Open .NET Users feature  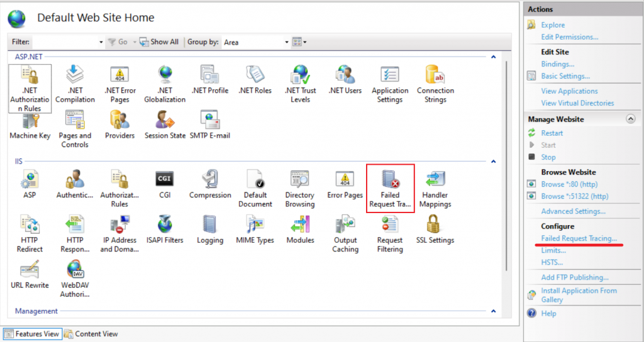345,80
